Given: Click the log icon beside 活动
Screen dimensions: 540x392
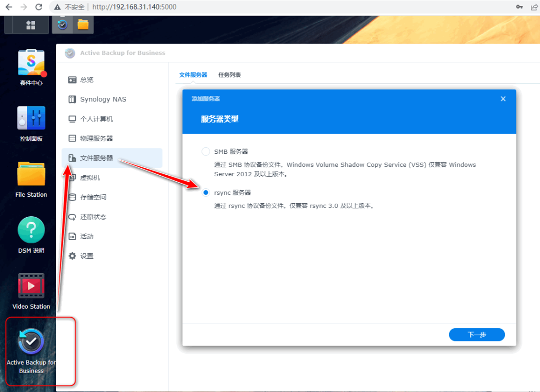Looking at the screenshot, I should 72,236.
